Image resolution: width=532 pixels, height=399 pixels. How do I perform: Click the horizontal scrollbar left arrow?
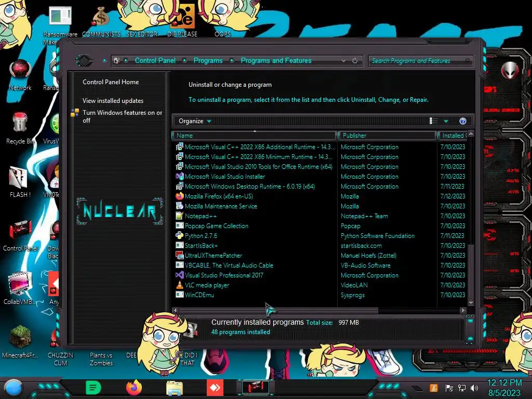(x=175, y=310)
